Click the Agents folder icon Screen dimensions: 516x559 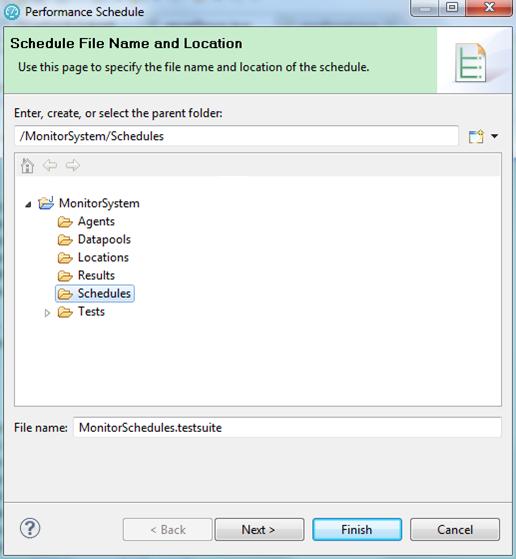point(65,222)
